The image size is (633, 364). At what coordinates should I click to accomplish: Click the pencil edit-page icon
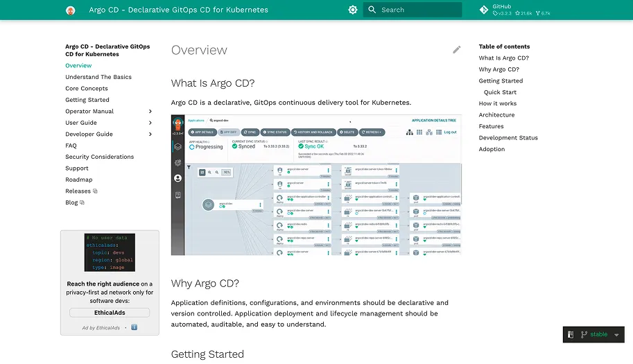click(x=457, y=50)
